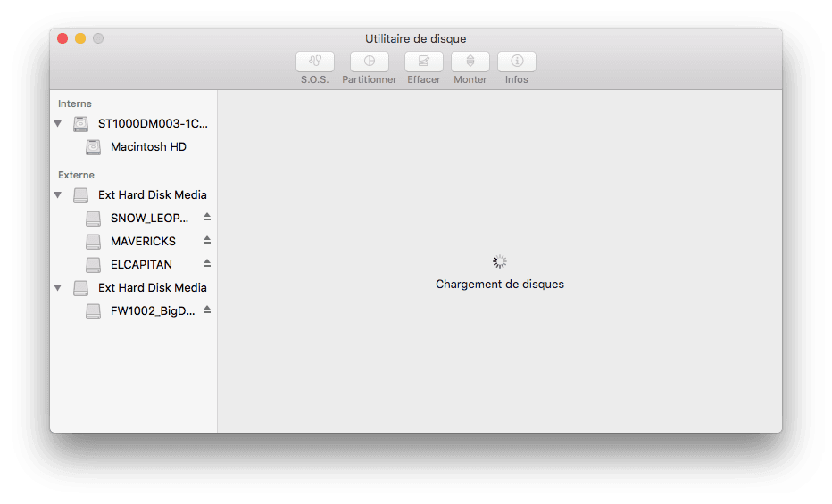Click the MAVERICKS external drive icon

(94, 242)
